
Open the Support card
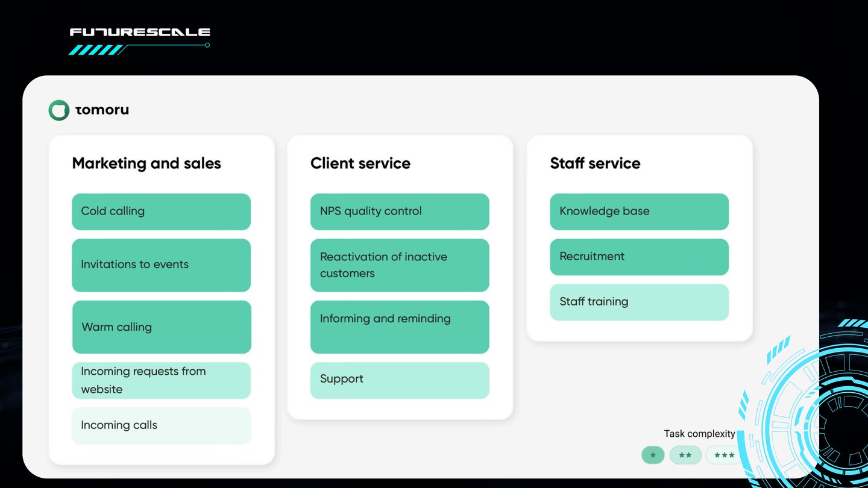(400, 380)
